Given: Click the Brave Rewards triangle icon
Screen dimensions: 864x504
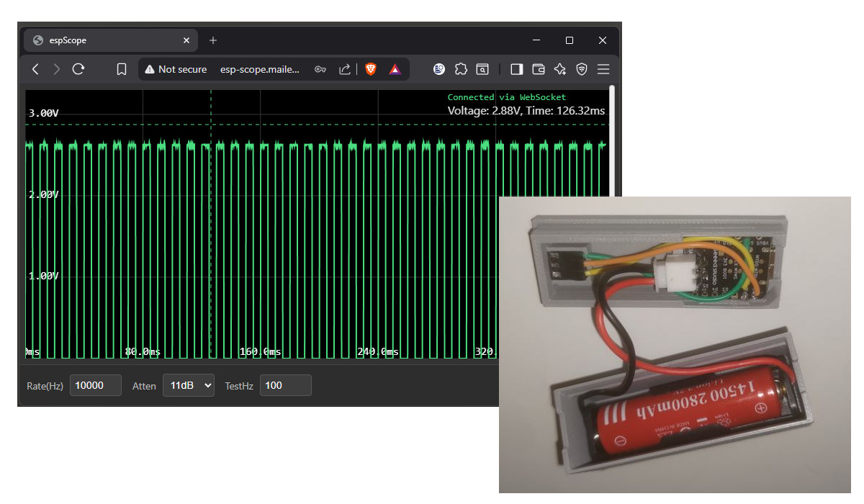Looking at the screenshot, I should [395, 69].
